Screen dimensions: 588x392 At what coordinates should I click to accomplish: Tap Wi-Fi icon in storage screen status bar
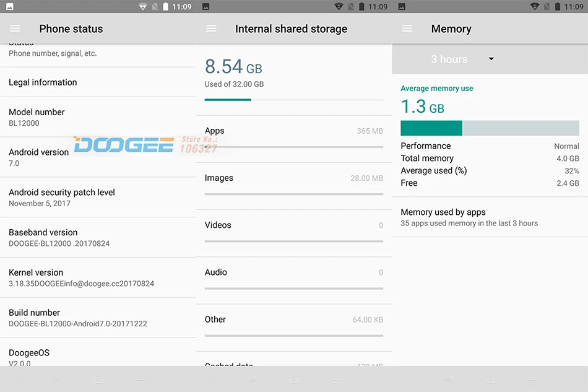(339, 7)
